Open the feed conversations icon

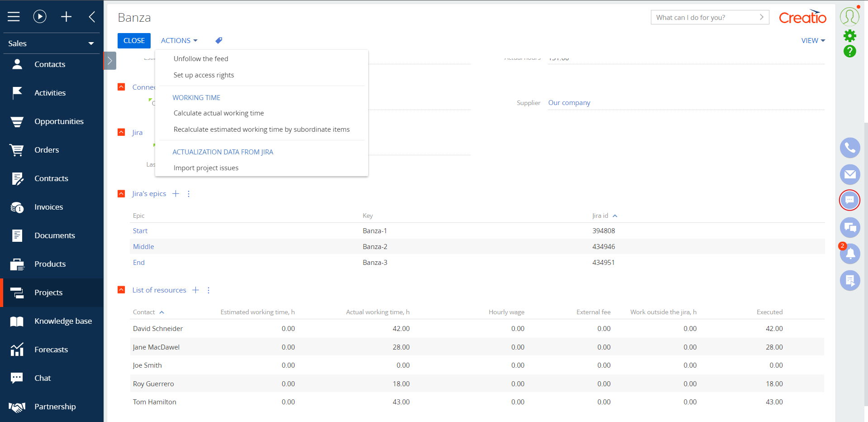850,227
